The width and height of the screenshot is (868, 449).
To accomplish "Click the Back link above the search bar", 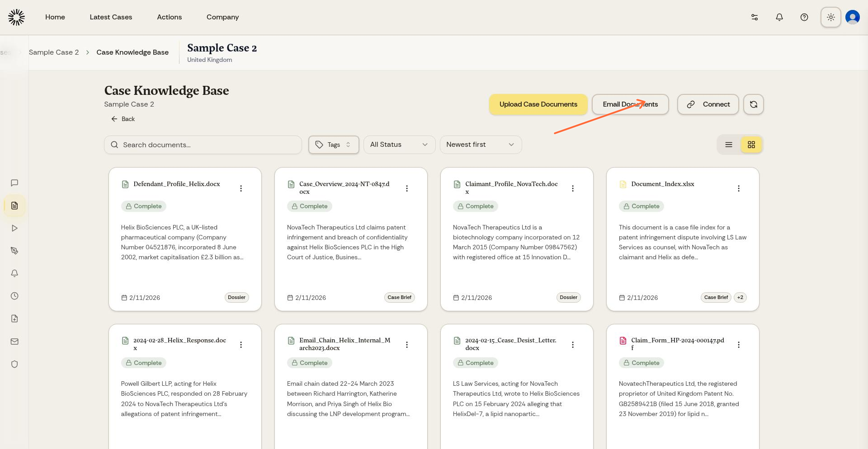I will coord(123,119).
